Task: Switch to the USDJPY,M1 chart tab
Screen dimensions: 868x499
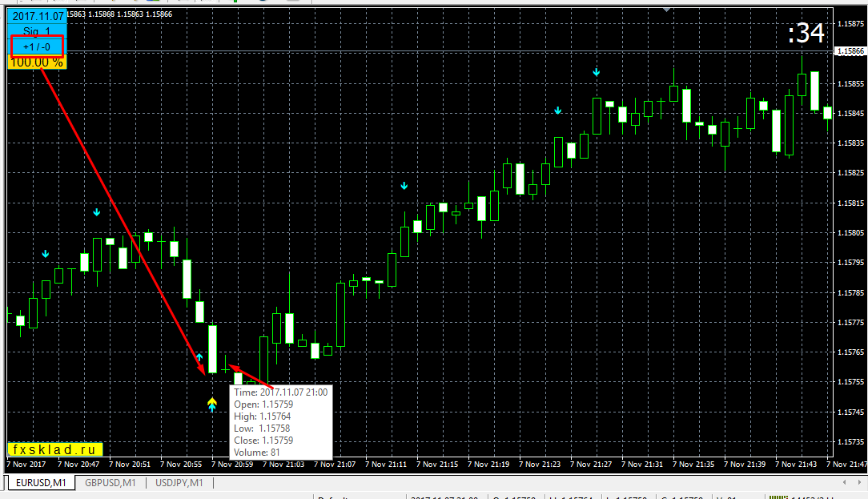Action: click(179, 483)
